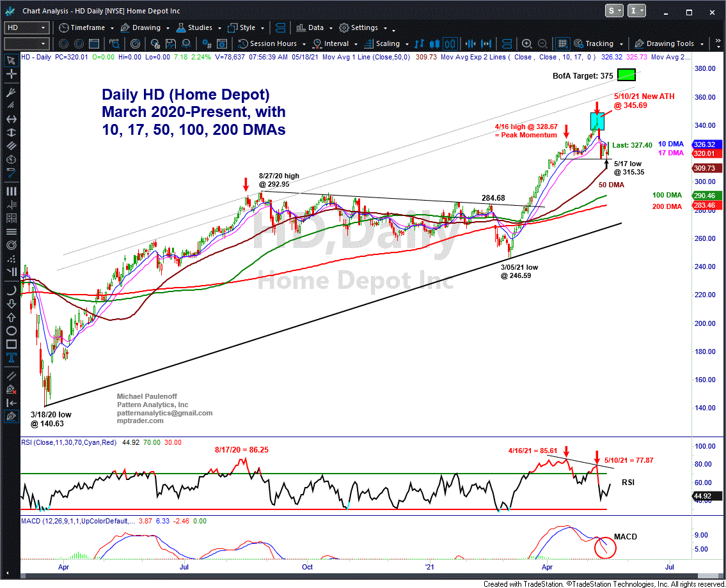Open the Drawing menu

tap(145, 27)
